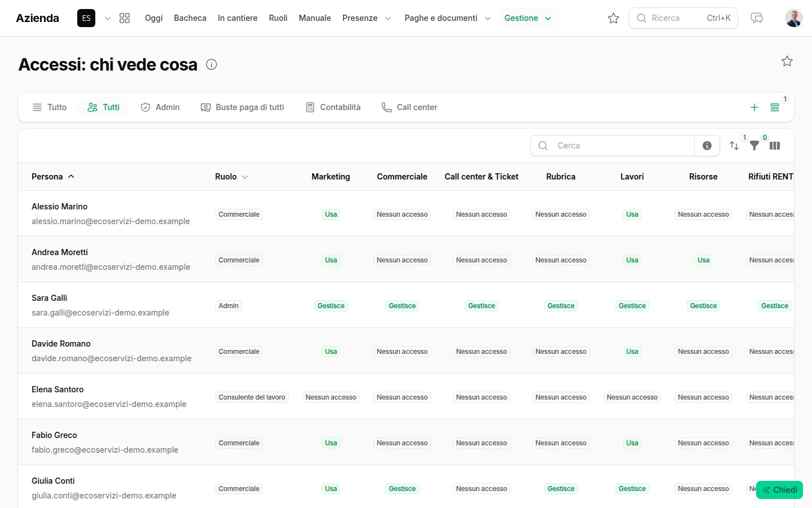Click the ES company badge
The width and height of the screenshot is (812, 508).
pos(86,18)
